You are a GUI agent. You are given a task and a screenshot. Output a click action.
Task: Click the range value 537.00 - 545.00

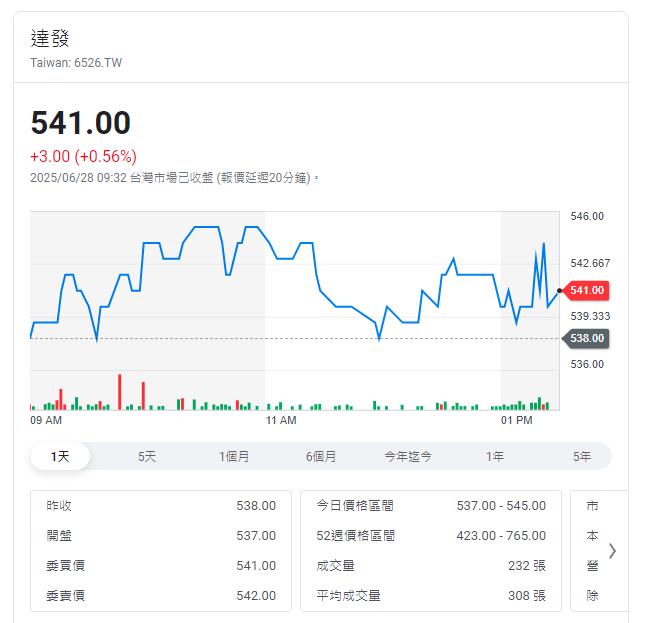(x=501, y=506)
